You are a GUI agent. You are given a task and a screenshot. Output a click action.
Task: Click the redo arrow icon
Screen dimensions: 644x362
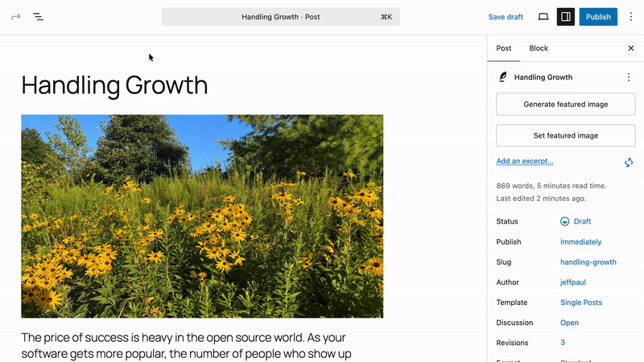[15, 17]
